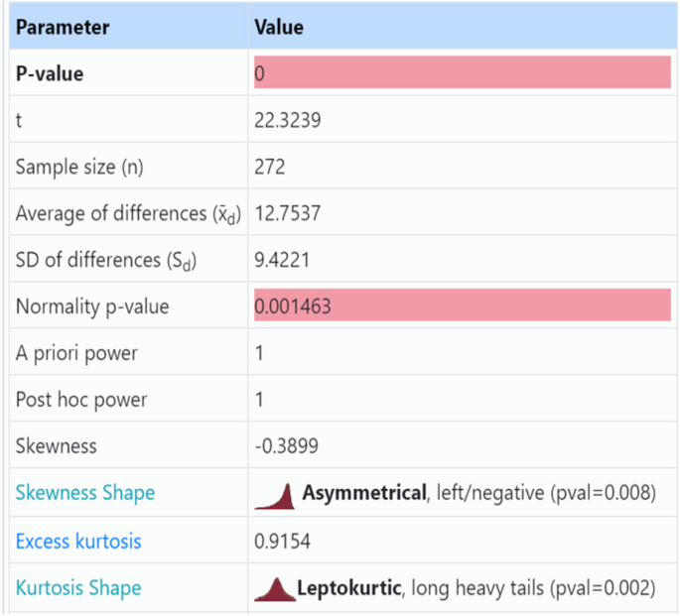Click the Leptokurtic long heavy tails text

click(x=476, y=588)
